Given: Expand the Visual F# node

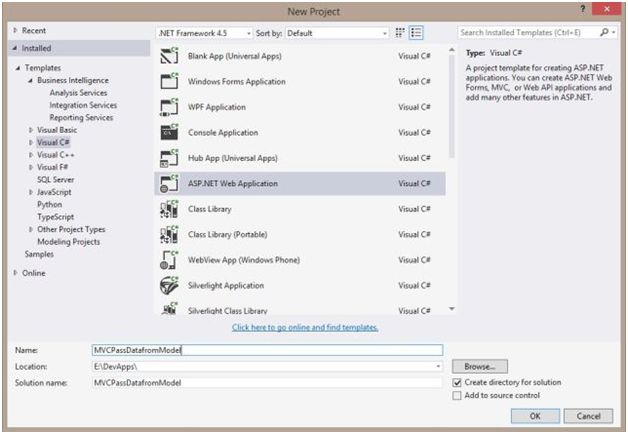Looking at the screenshot, I should click(x=30, y=167).
